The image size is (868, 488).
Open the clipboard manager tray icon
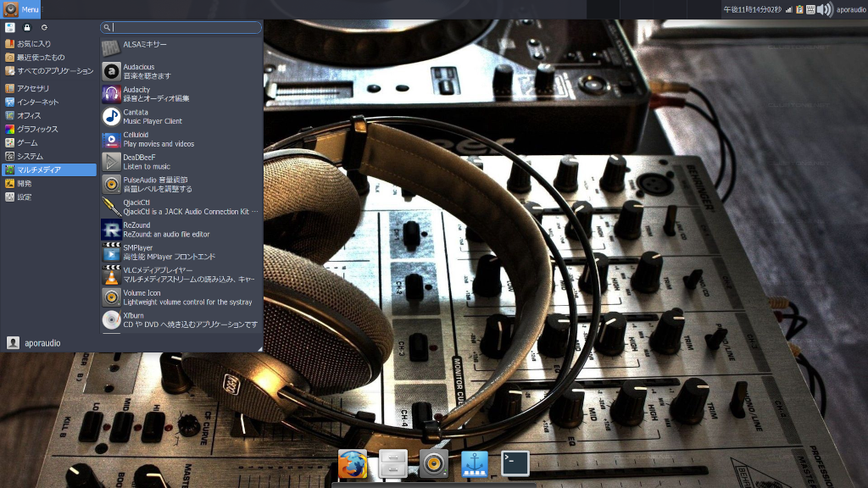799,9
